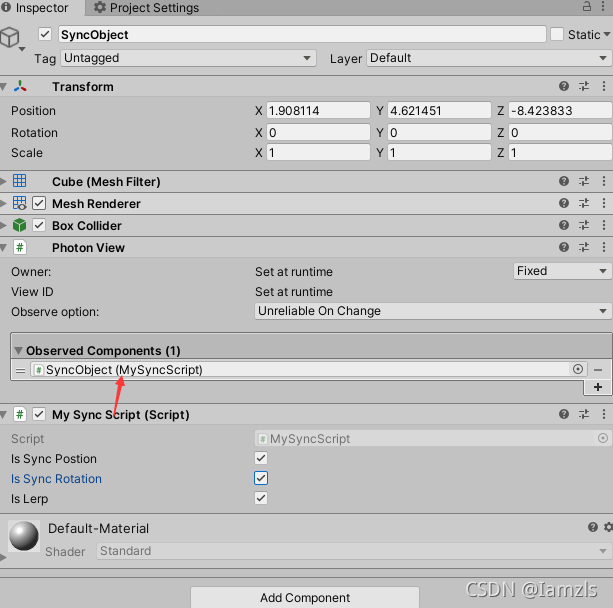Image resolution: width=613 pixels, height=608 pixels.
Task: Uncheck Is Sync Rotation
Action: tap(261, 478)
